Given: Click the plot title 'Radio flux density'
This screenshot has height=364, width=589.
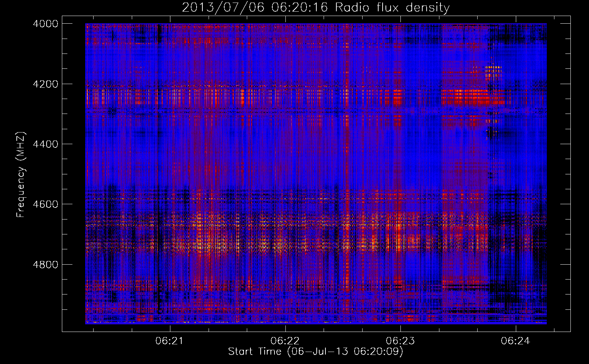Looking at the screenshot, I should pos(392,8).
